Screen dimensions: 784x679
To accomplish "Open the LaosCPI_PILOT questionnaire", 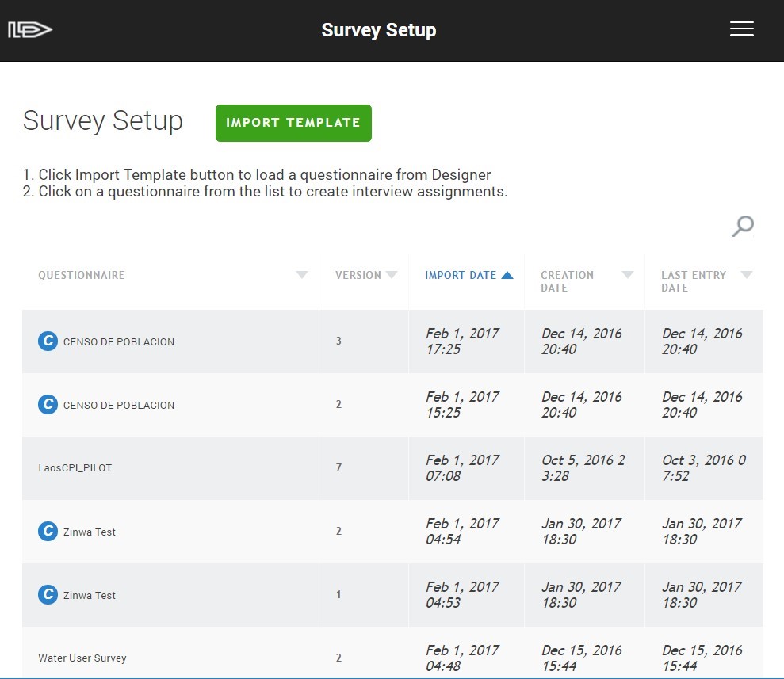I will pos(75,468).
